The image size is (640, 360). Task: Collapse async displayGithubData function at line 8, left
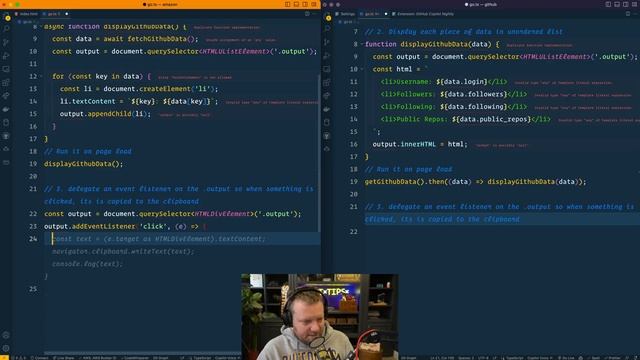[x=41, y=27]
